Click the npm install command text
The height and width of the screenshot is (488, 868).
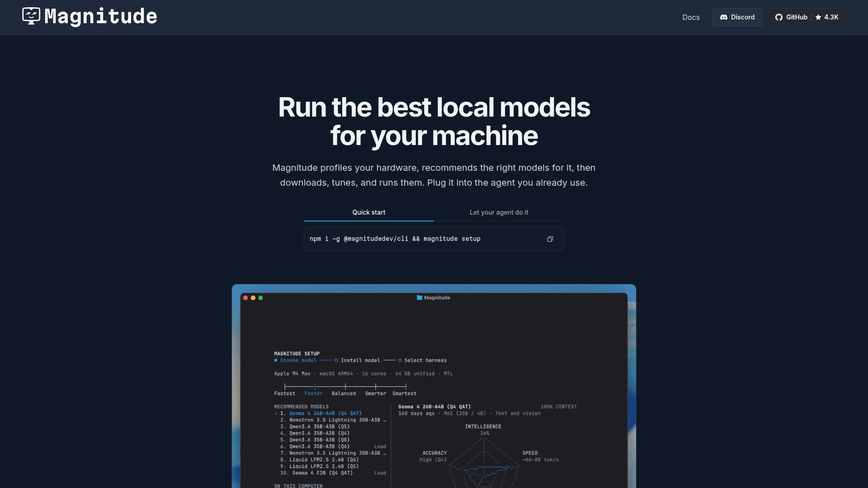pos(395,239)
